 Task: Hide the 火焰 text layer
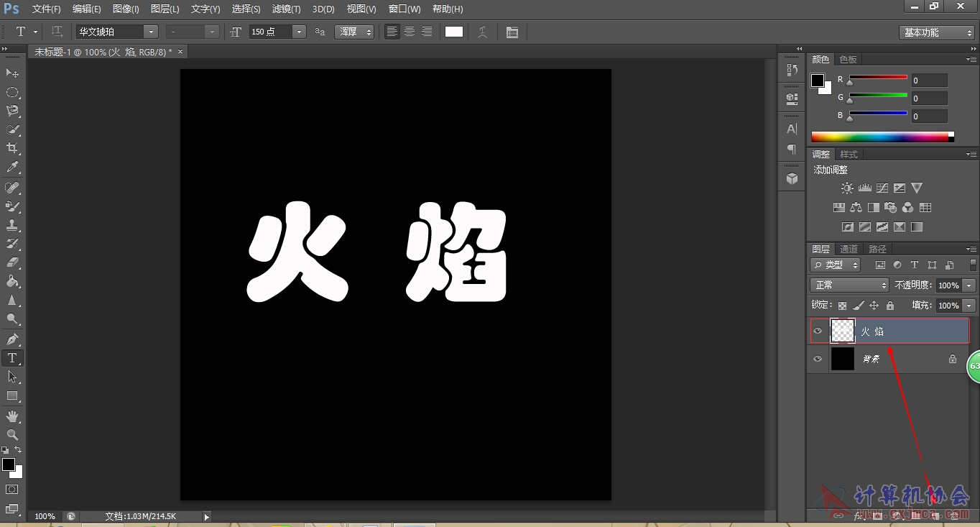818,331
